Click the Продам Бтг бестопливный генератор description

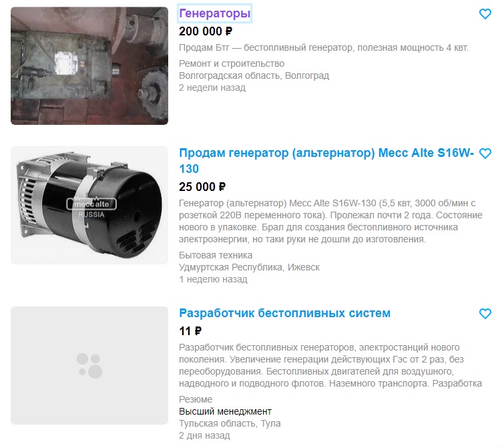tap(323, 47)
